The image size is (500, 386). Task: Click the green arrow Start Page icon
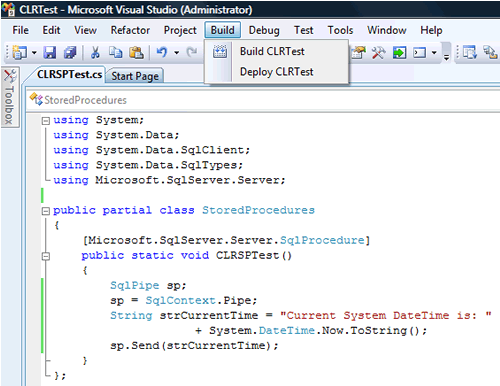(399, 53)
